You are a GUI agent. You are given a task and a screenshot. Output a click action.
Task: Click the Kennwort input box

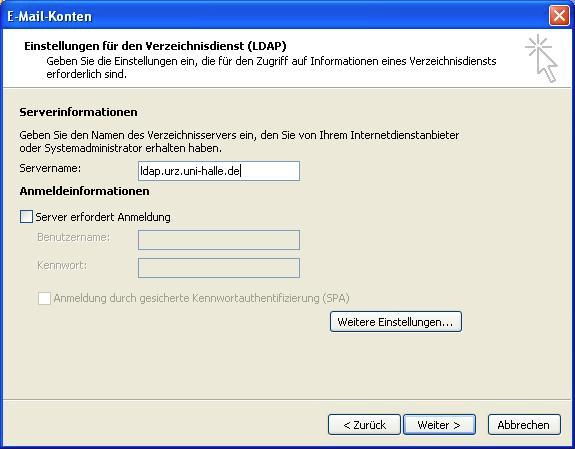[x=219, y=268]
